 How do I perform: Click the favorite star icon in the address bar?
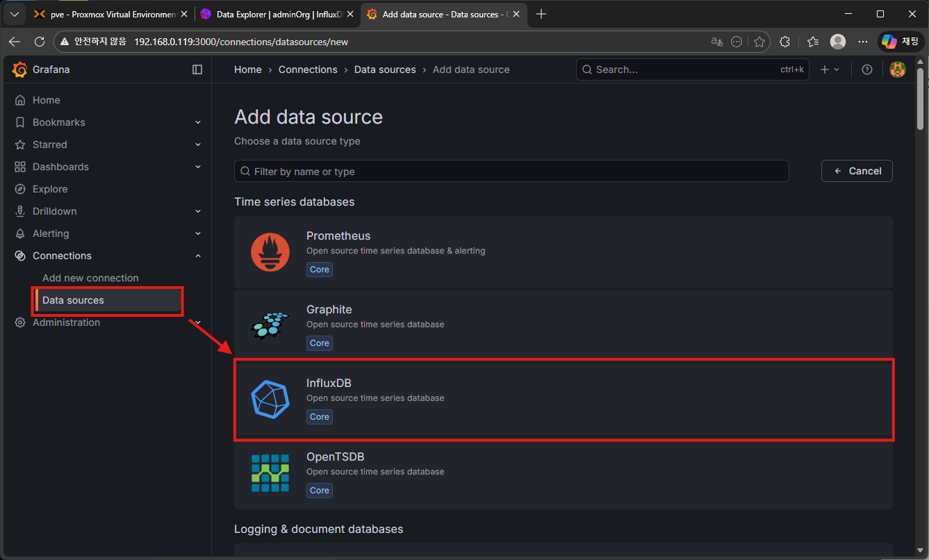click(759, 42)
